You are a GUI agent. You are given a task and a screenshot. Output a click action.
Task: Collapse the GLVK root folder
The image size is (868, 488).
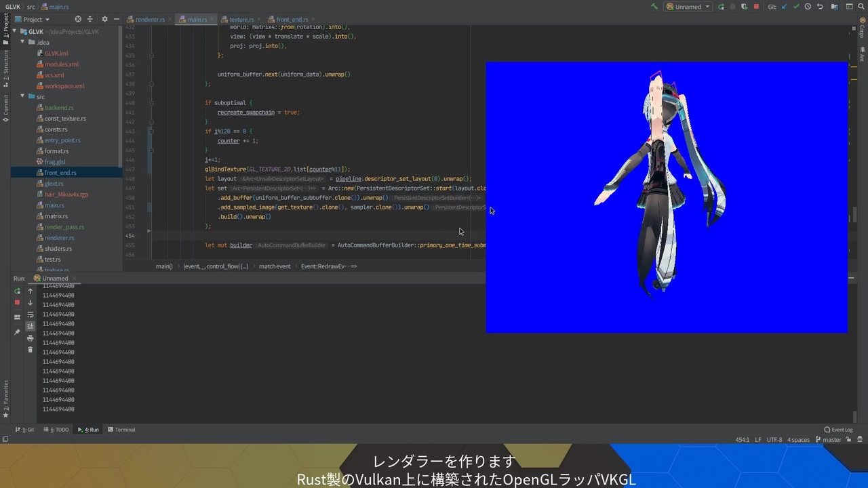pos(14,31)
